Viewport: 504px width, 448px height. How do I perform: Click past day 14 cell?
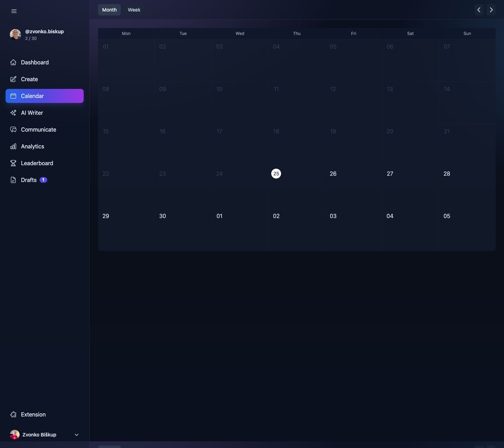(467, 103)
